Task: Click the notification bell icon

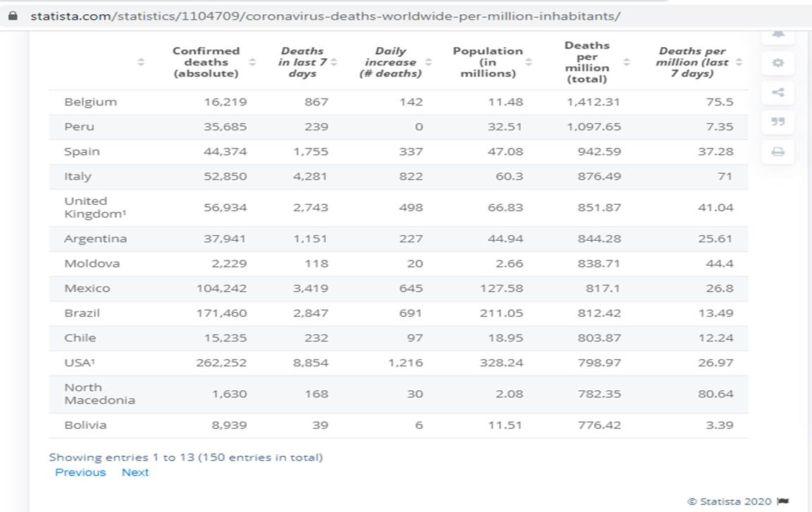Action: click(778, 34)
